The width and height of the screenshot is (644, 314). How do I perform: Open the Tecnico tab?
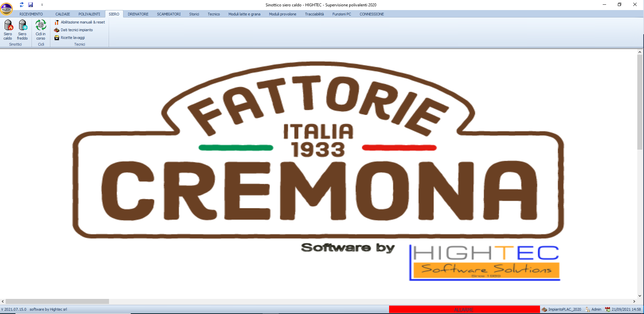pyautogui.click(x=214, y=14)
